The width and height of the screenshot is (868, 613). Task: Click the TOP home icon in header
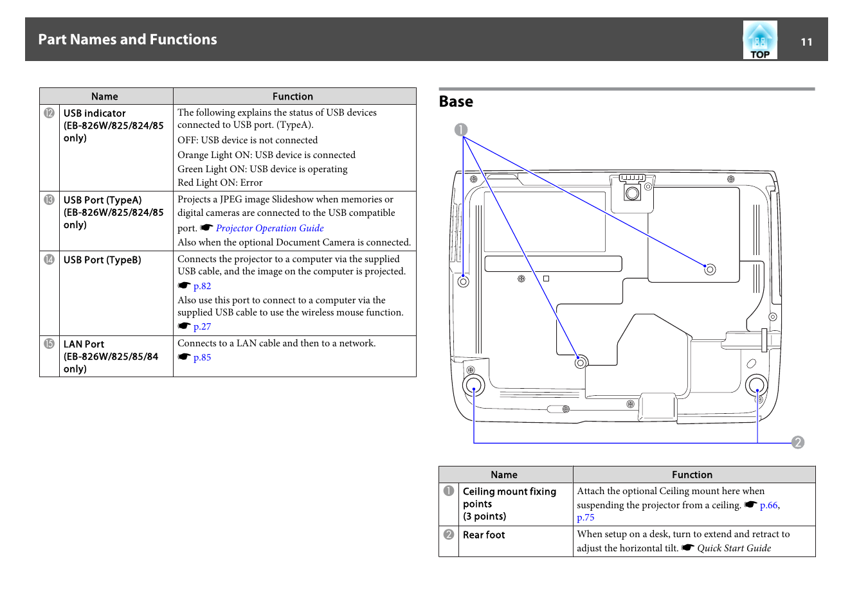[x=760, y=40]
